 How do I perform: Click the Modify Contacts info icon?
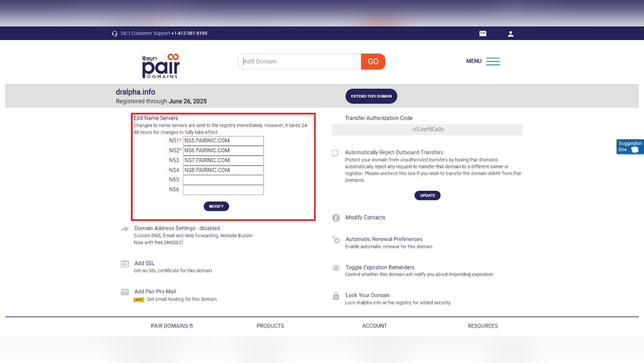[x=336, y=218]
